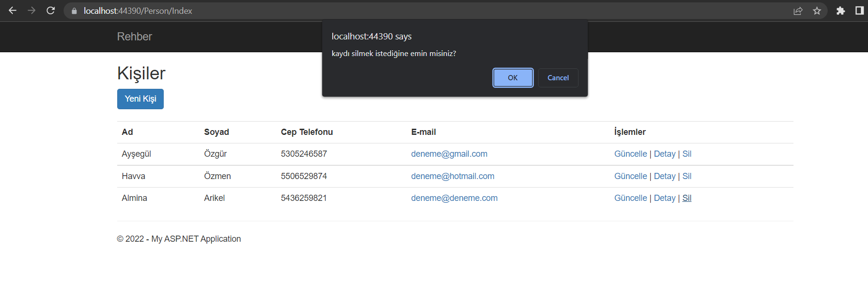Image resolution: width=868 pixels, height=284 pixels.
Task: Open Detay for Almina Arikel
Action: (664, 198)
